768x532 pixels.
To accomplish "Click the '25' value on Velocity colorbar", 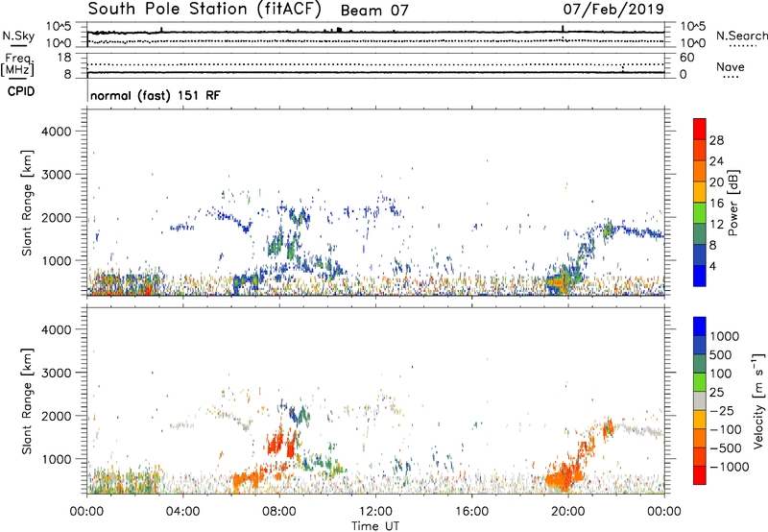I will (717, 393).
